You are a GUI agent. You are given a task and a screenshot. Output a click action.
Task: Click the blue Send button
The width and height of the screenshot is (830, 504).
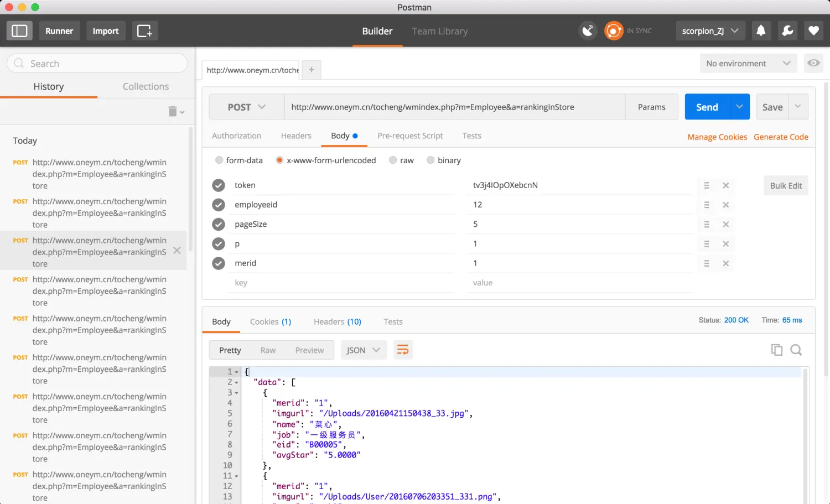[707, 107]
